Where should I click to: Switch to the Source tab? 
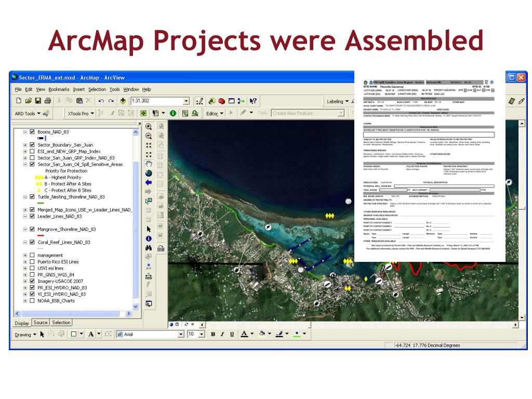point(41,323)
